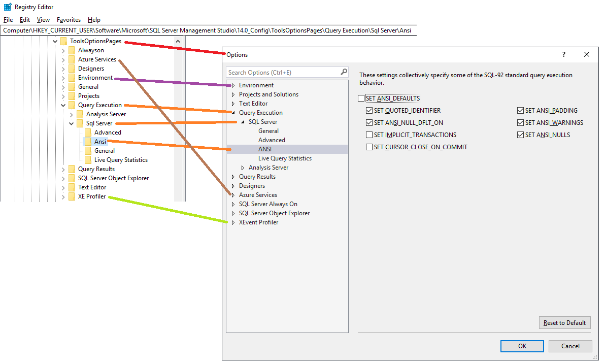Open the Edit menu
The width and height of the screenshot is (605, 364).
coord(25,20)
